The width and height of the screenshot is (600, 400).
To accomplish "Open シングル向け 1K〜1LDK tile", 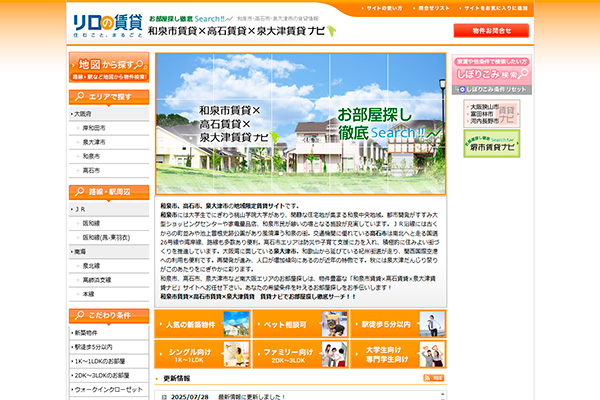I will (x=202, y=354).
